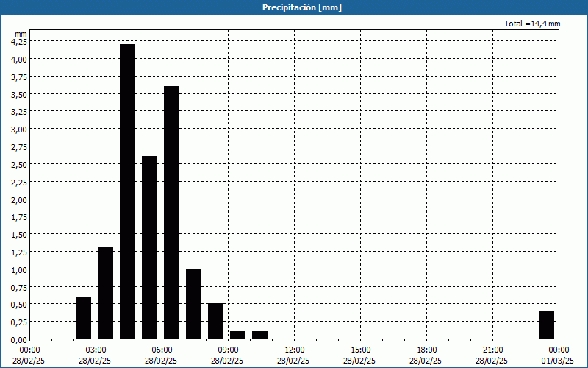Click the 3,50 y-axis label
Image resolution: width=588 pixels, height=368 pixels.
(19, 94)
